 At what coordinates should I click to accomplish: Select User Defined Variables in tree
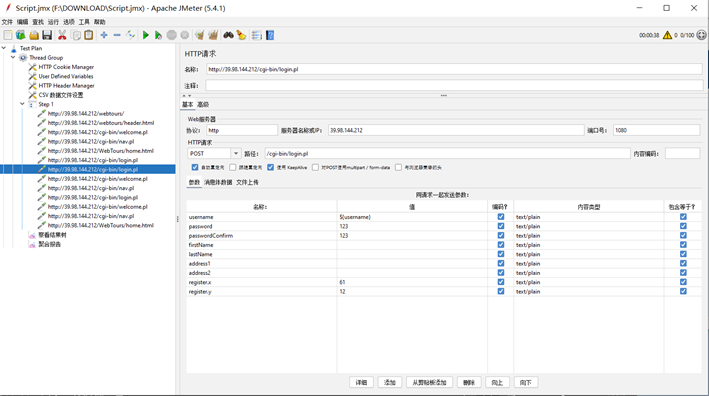pyautogui.click(x=66, y=76)
